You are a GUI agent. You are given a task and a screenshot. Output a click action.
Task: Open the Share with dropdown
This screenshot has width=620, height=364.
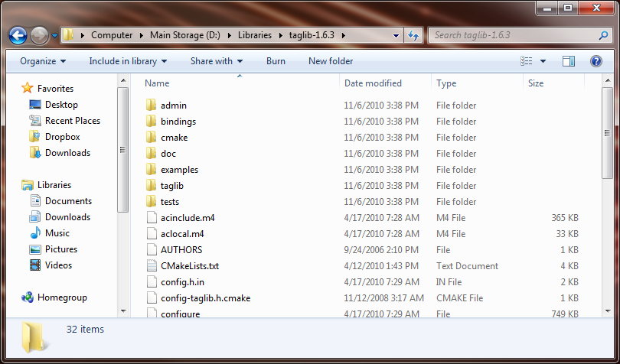tap(216, 61)
